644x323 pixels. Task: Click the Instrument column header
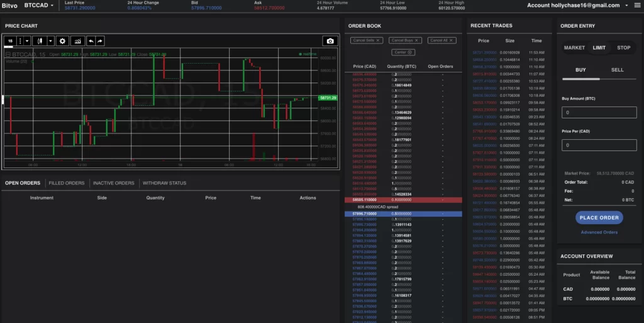click(42, 198)
